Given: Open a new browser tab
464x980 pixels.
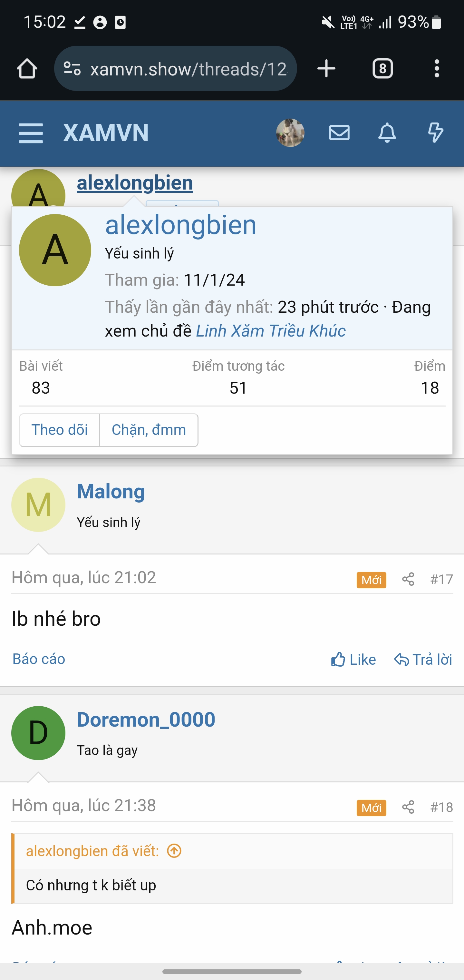Looking at the screenshot, I should point(326,69).
